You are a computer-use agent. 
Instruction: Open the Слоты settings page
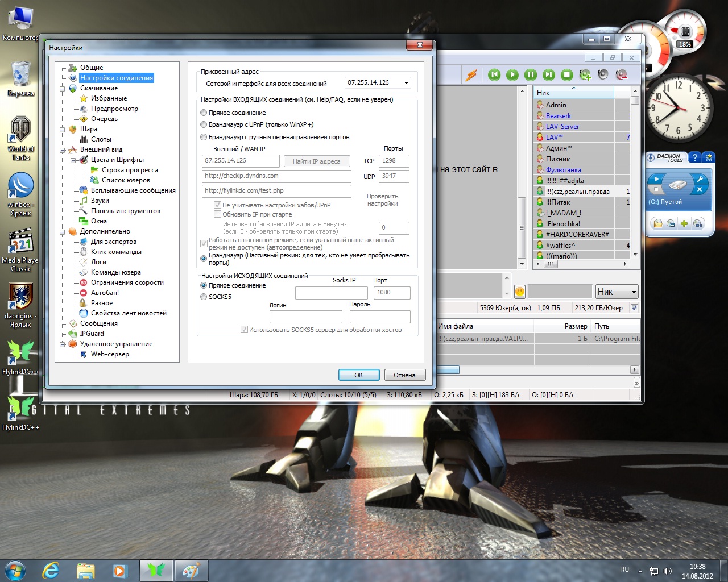click(x=101, y=139)
